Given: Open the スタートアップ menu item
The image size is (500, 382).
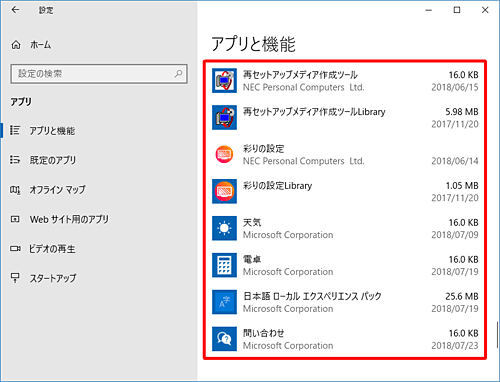Looking at the screenshot, I should [x=53, y=278].
